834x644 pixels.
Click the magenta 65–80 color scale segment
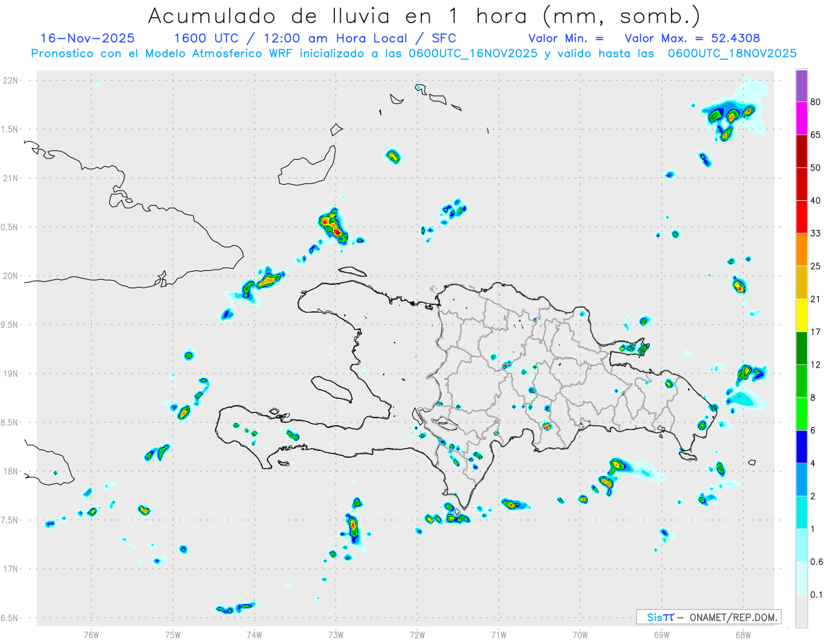(801, 118)
